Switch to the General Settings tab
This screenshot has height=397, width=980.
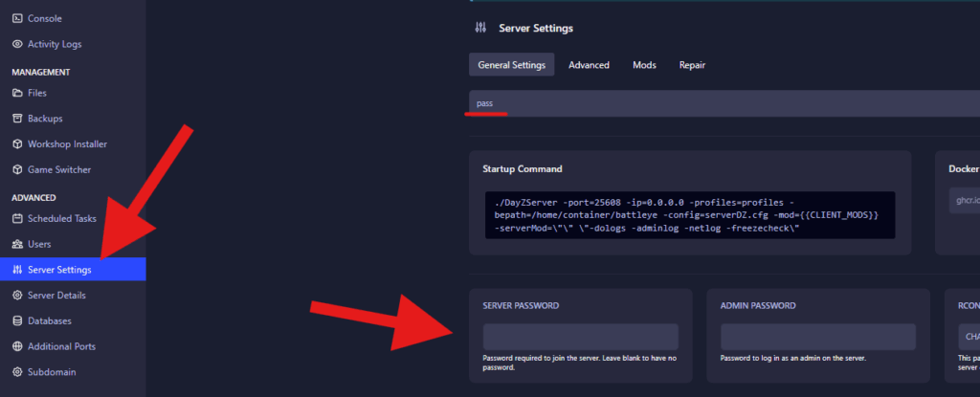tap(511, 65)
